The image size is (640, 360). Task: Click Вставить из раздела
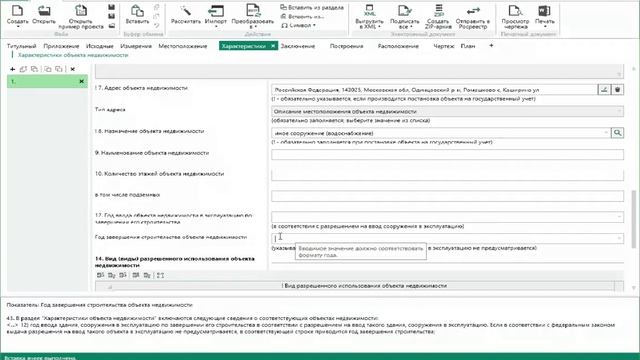click(x=312, y=7)
